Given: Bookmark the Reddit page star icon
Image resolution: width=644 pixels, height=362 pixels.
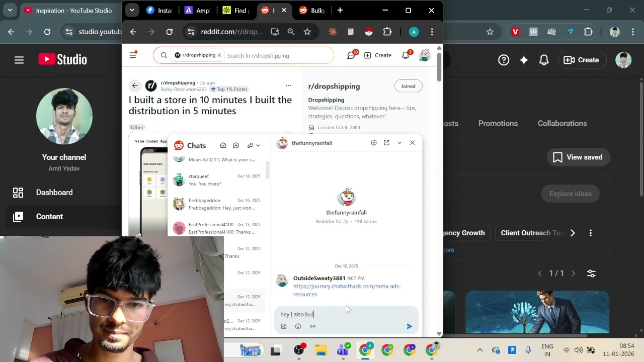Looking at the screenshot, I should 307,32.
